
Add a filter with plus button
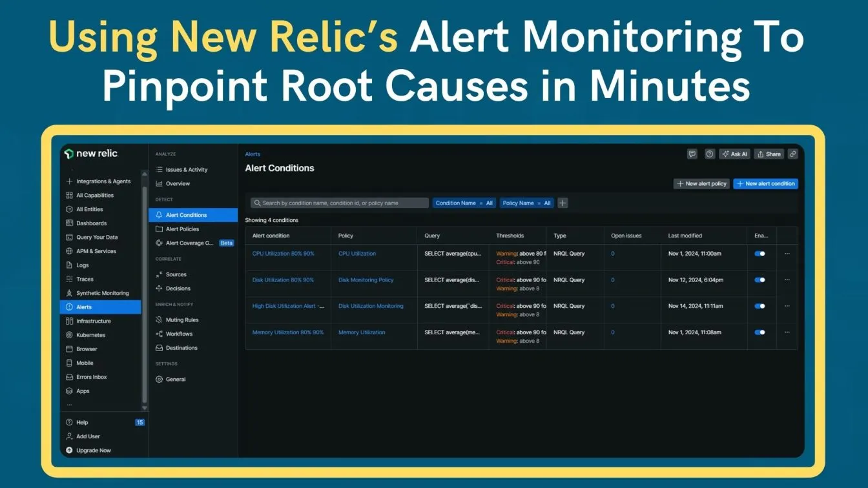(563, 203)
